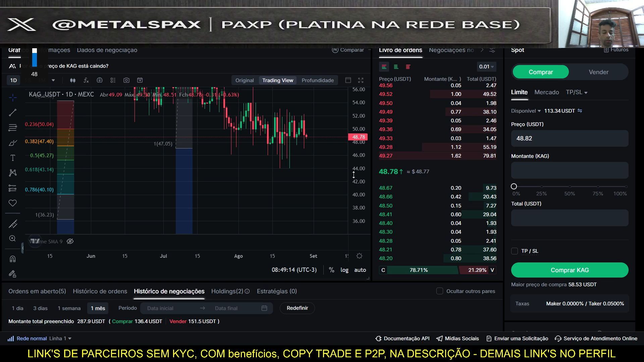Toggle the magnet snap mode
The image size is (644, 362).
click(13, 259)
